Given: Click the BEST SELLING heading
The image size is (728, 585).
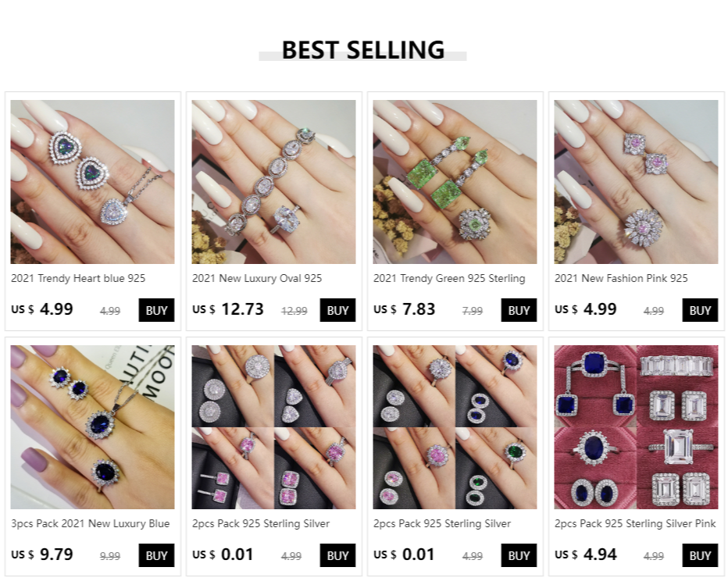Looking at the screenshot, I should (x=363, y=50).
